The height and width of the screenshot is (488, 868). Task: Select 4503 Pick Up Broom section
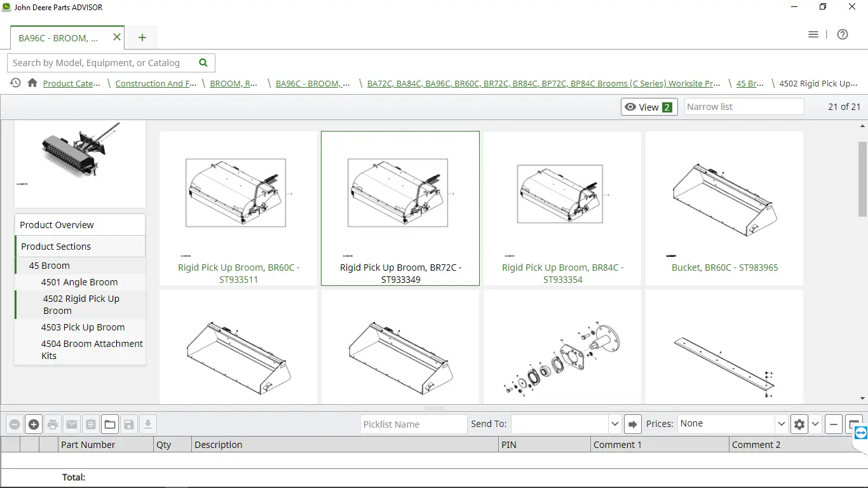[83, 327]
